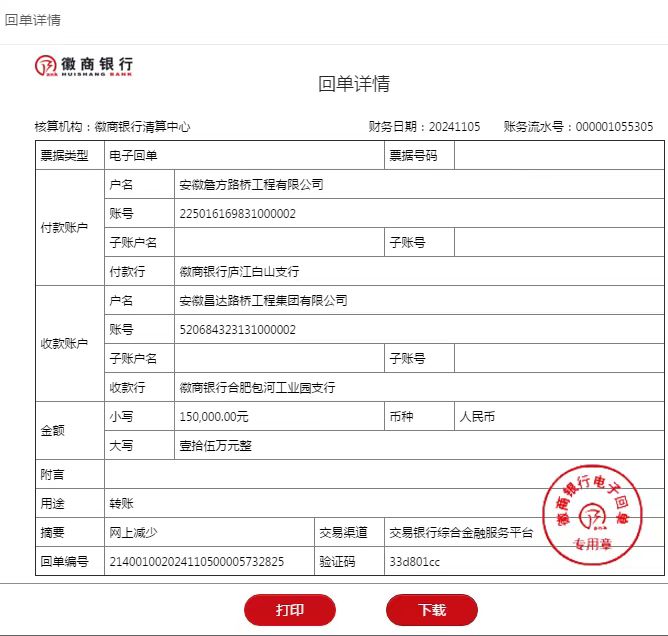Click payee bank 徽商银行合肥包河工业园支行
This screenshot has width=668, height=636.
(257, 388)
